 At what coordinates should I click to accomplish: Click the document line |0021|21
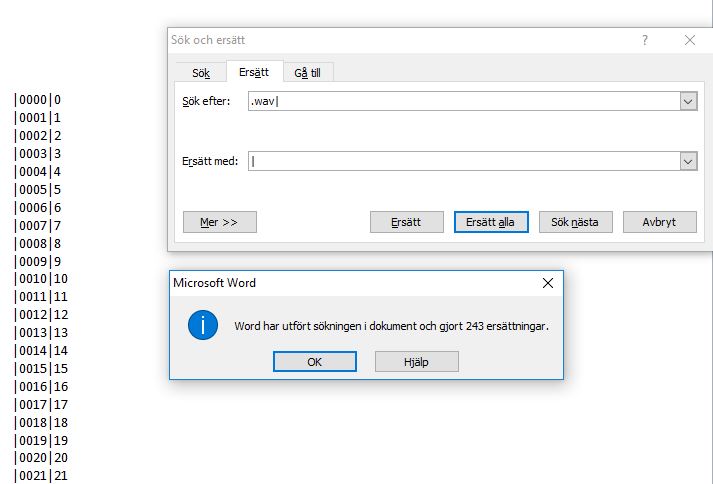41,476
